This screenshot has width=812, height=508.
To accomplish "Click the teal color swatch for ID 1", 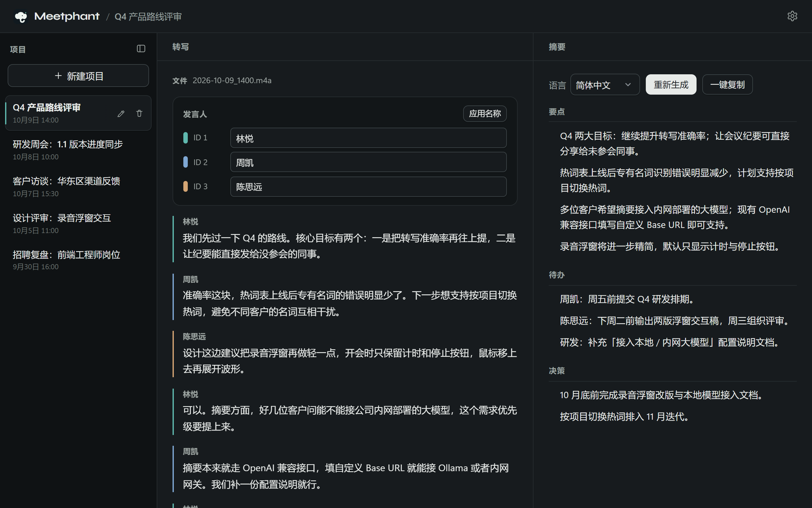I will 185,138.
